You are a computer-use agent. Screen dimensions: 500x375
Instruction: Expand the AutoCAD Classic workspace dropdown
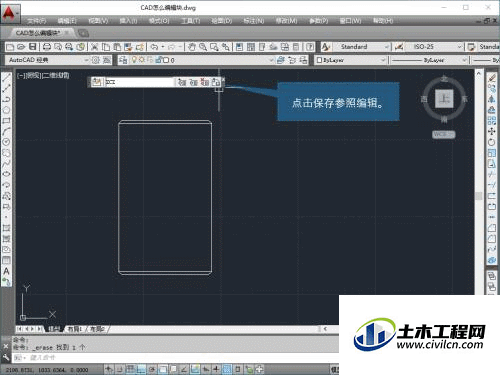pos(86,60)
